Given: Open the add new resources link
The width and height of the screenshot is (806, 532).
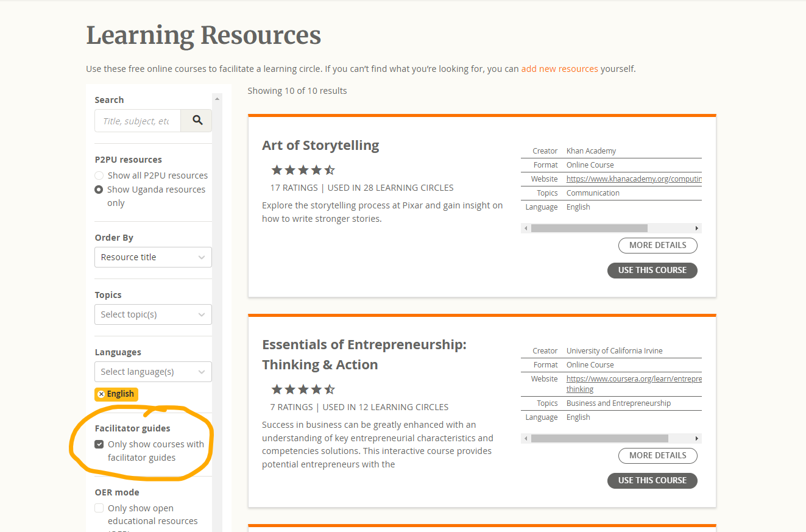Looking at the screenshot, I should click(x=559, y=69).
